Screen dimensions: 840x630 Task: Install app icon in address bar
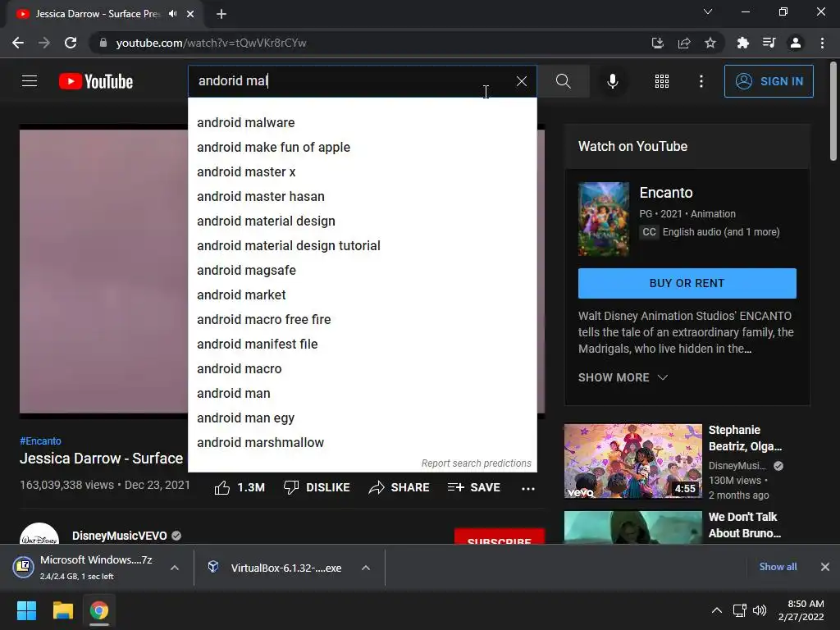[x=657, y=43]
